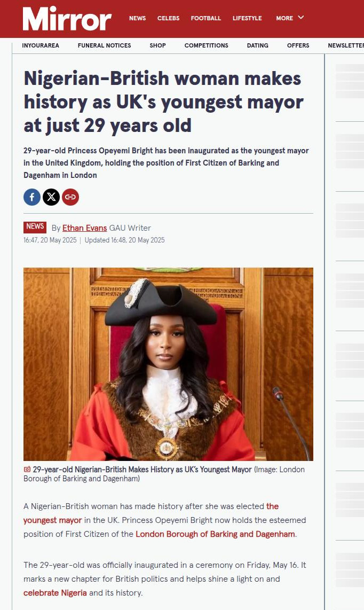The width and height of the screenshot is (364, 610).
Task: Open the LIFESTYLE menu item
Action: 247,18
